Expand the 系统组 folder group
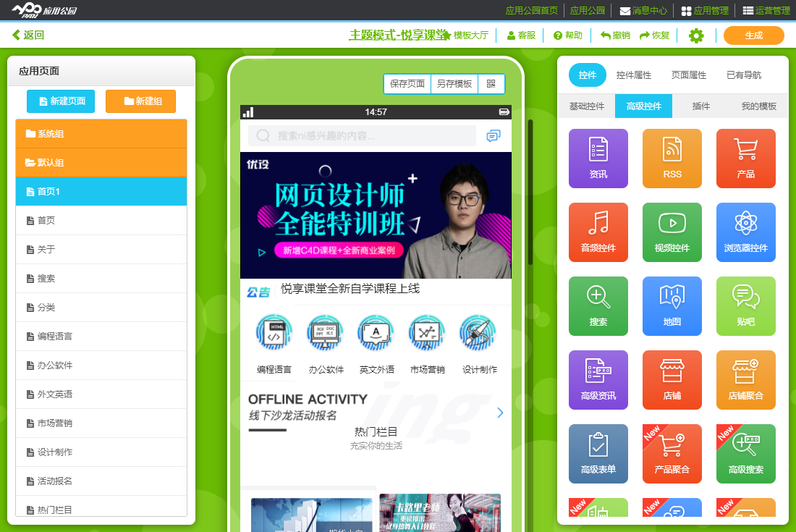The width and height of the screenshot is (796, 532). click(101, 134)
